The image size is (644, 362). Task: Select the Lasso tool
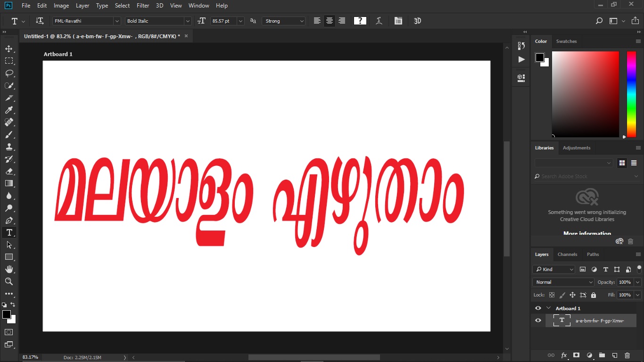point(9,73)
